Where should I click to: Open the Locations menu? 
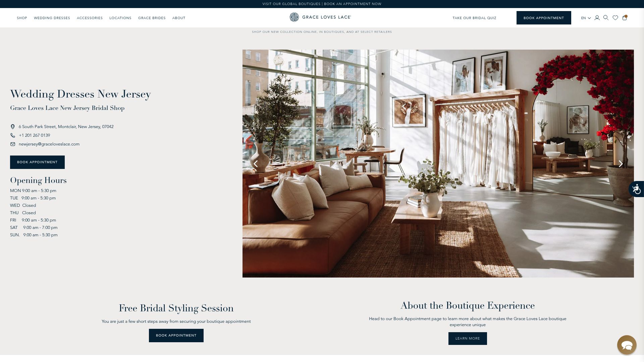[120, 18]
